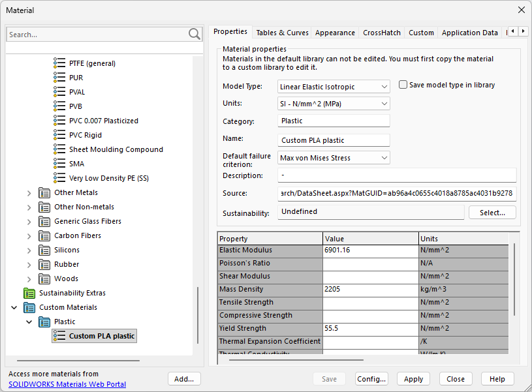Expand the Silicons category
The width and height of the screenshot is (532, 392).
tap(29, 250)
